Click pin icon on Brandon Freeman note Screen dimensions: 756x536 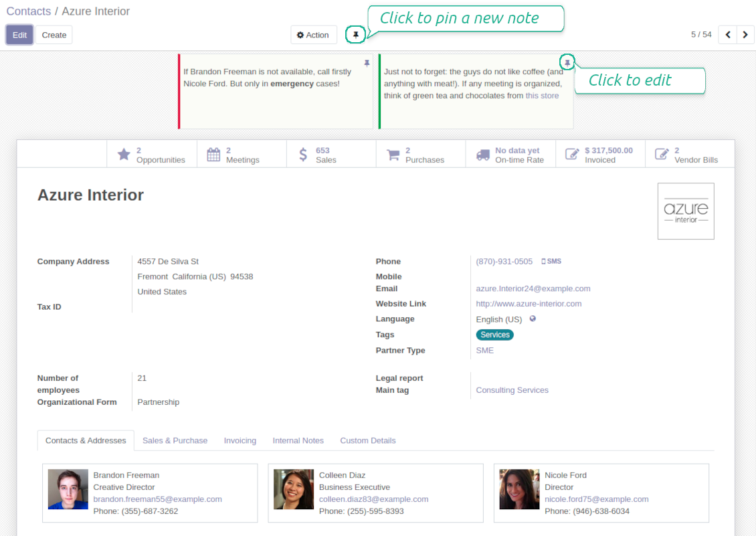[367, 63]
